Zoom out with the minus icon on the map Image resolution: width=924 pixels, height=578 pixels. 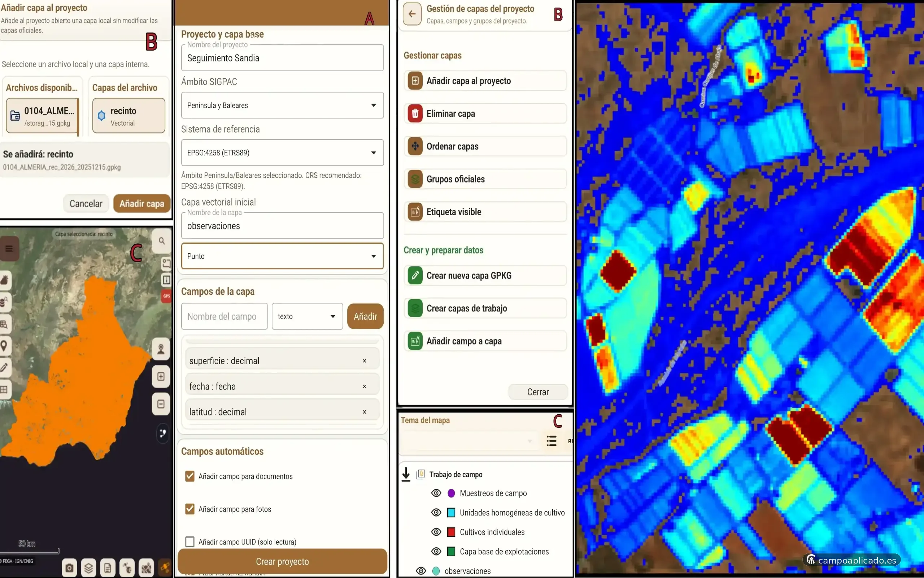point(161,404)
